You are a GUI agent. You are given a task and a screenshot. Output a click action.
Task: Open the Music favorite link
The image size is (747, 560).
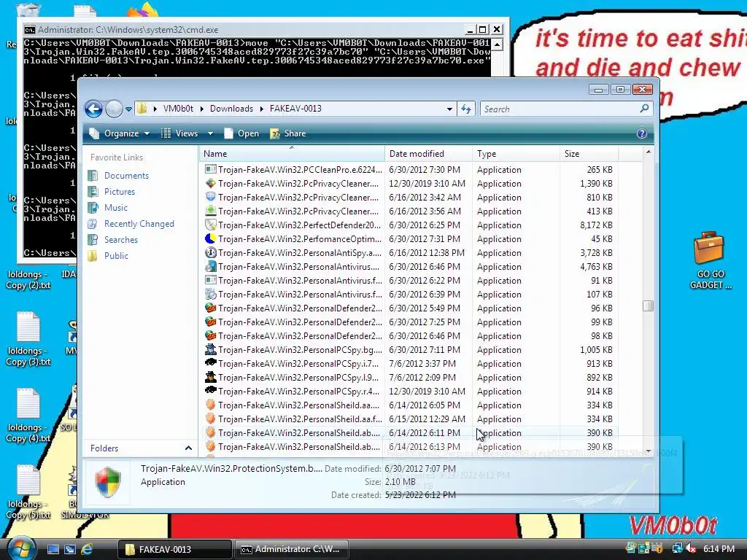click(116, 208)
